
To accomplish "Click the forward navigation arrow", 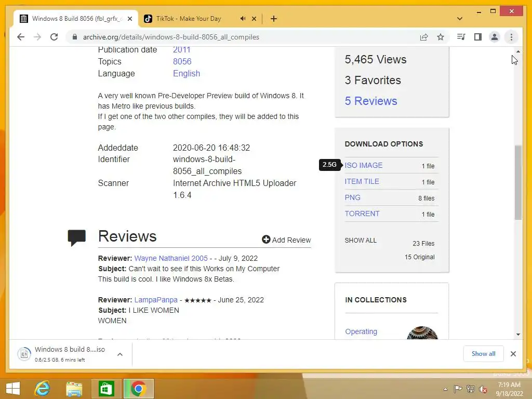I will (x=37, y=37).
